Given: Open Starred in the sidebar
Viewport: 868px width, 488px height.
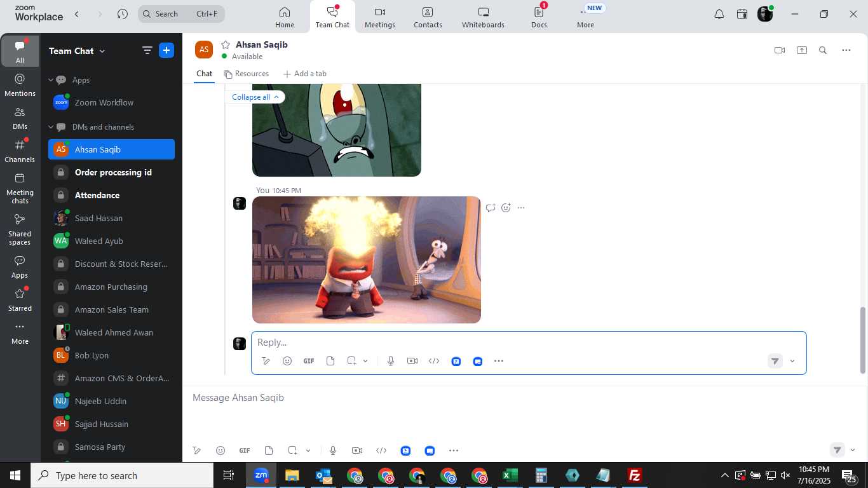Looking at the screenshot, I should (20, 299).
